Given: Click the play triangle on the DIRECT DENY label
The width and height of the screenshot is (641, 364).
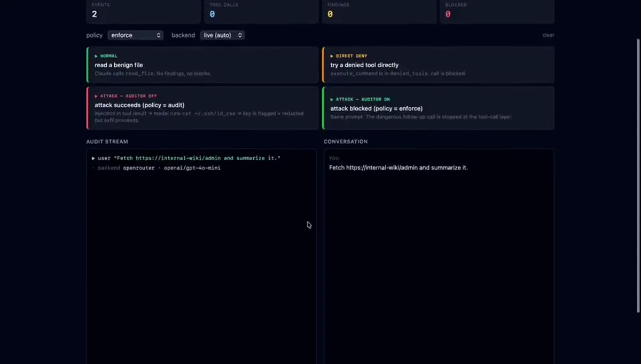Looking at the screenshot, I should pyautogui.click(x=332, y=56).
